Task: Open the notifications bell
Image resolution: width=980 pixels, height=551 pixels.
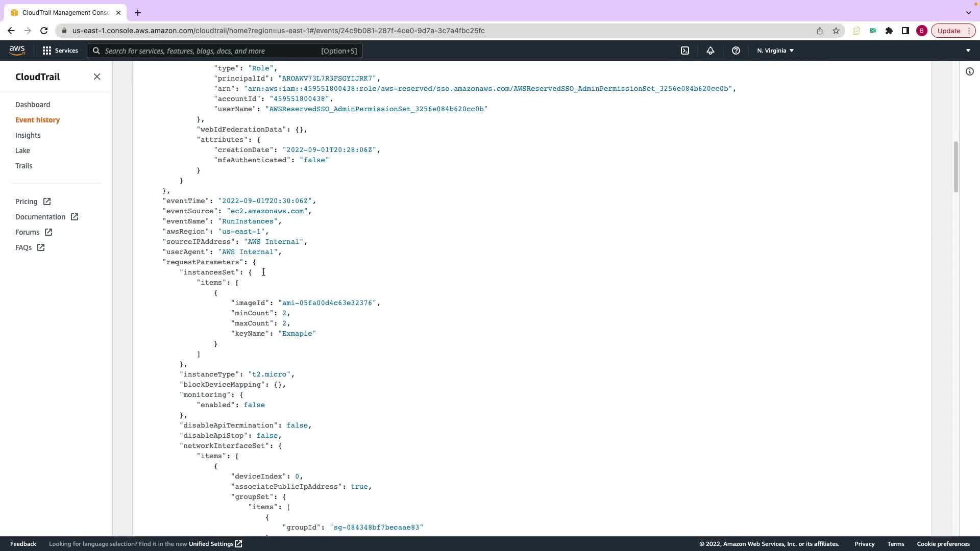Action: click(x=710, y=51)
